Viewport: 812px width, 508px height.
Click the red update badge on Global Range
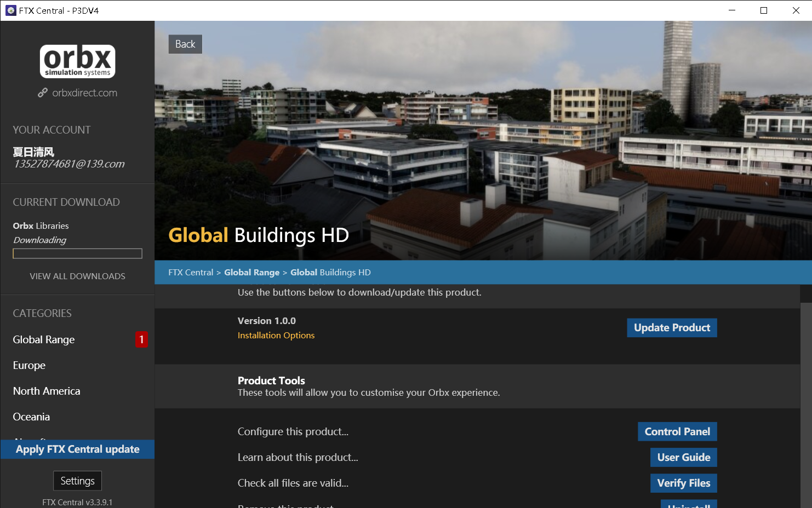141,340
